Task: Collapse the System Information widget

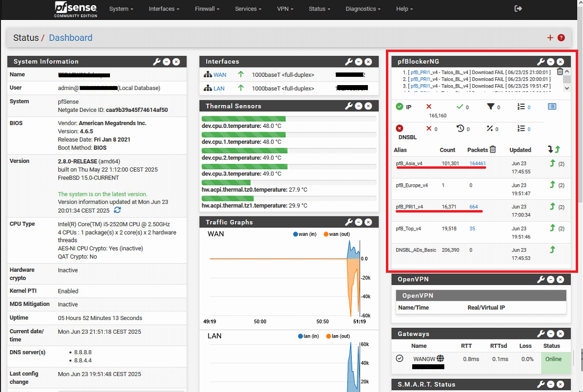Action: pos(166,62)
